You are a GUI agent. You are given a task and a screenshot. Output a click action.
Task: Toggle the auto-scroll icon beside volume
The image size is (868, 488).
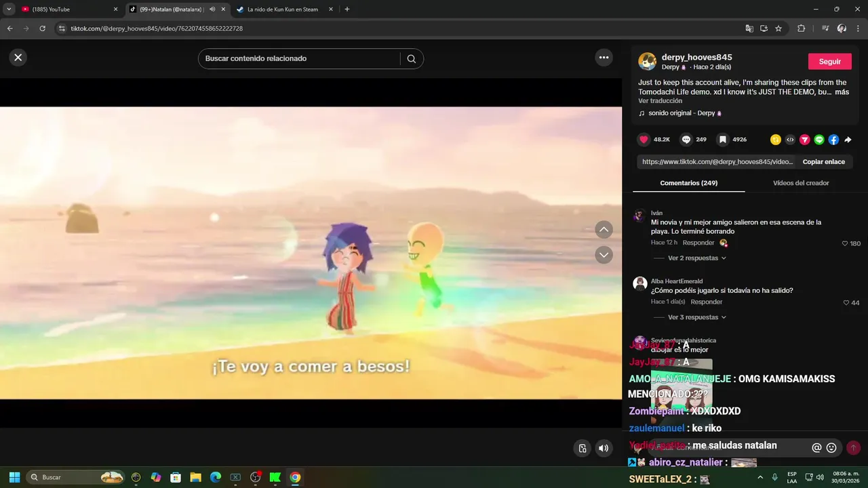[x=582, y=448]
